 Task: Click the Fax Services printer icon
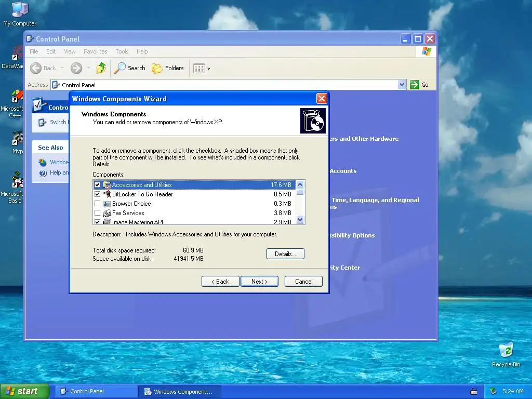(x=107, y=213)
